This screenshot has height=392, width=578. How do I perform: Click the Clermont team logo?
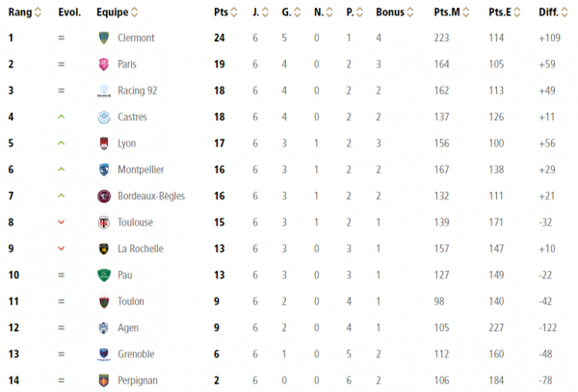pyautogui.click(x=103, y=38)
